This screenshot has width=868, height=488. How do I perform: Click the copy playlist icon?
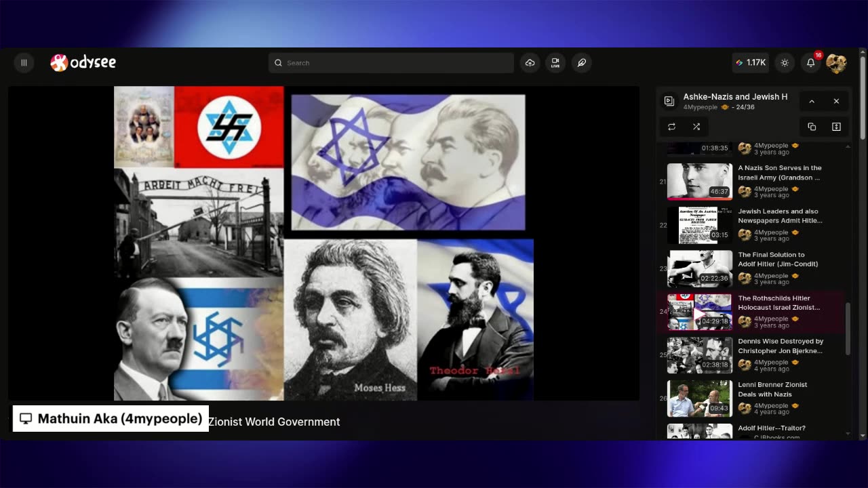coord(812,127)
